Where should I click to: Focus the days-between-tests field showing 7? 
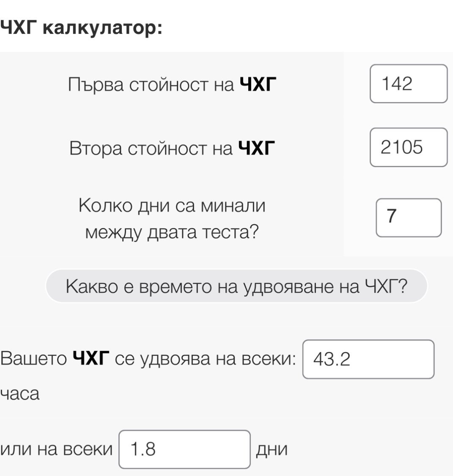click(408, 218)
